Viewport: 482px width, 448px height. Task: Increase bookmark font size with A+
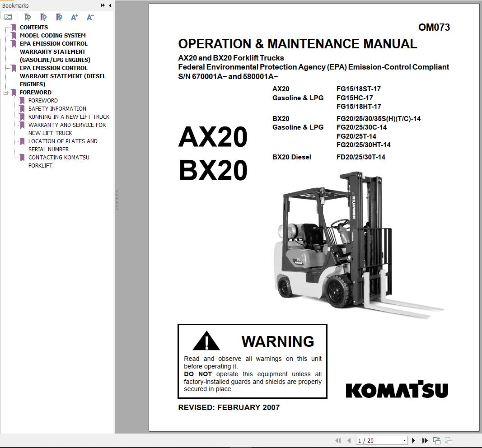75,17
